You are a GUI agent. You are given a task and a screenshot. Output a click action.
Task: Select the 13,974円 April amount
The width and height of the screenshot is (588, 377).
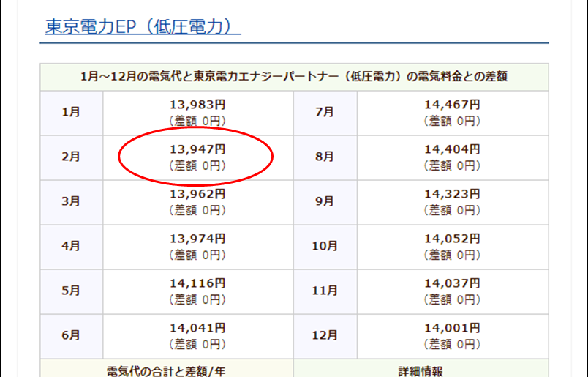point(197,239)
